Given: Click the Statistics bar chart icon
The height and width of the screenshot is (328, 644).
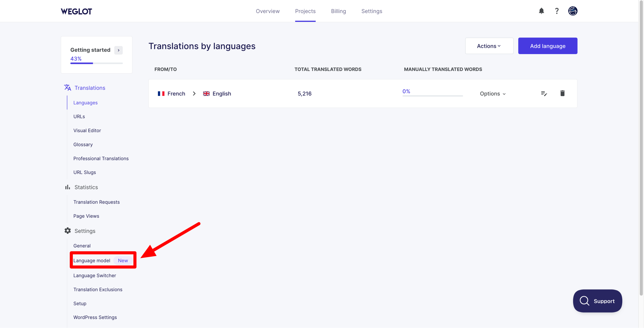Looking at the screenshot, I should pyautogui.click(x=67, y=187).
